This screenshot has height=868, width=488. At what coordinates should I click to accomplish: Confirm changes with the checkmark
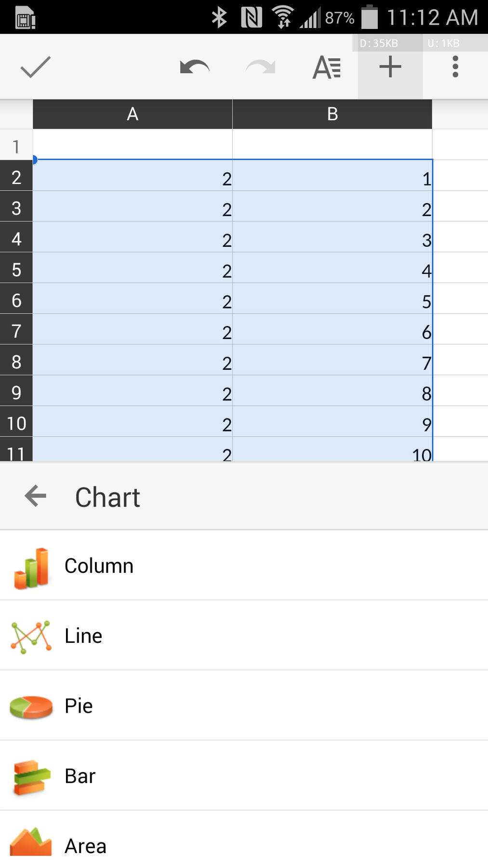point(35,67)
